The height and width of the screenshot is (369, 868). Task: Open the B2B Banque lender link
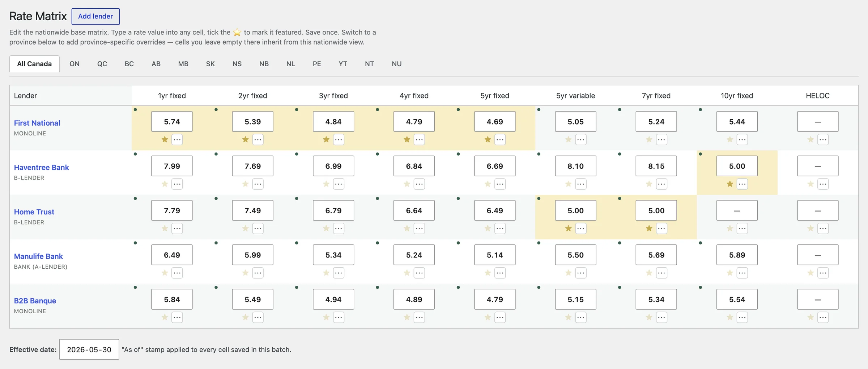(x=35, y=301)
